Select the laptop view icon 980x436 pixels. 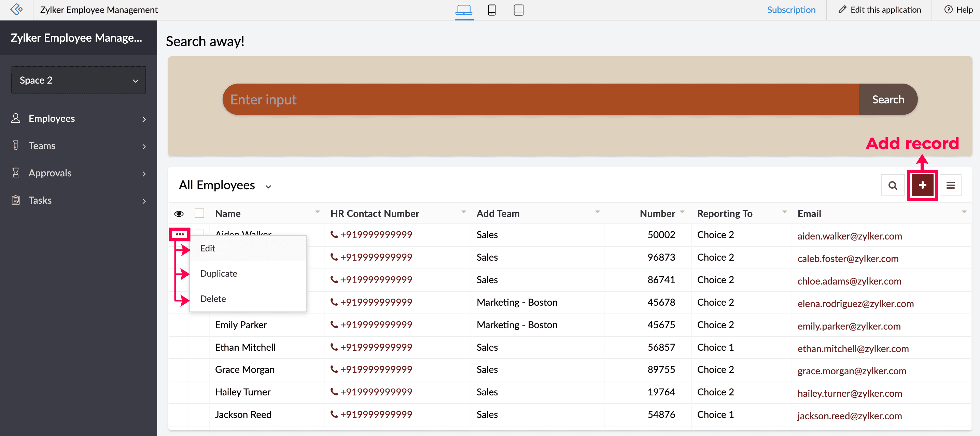point(464,10)
